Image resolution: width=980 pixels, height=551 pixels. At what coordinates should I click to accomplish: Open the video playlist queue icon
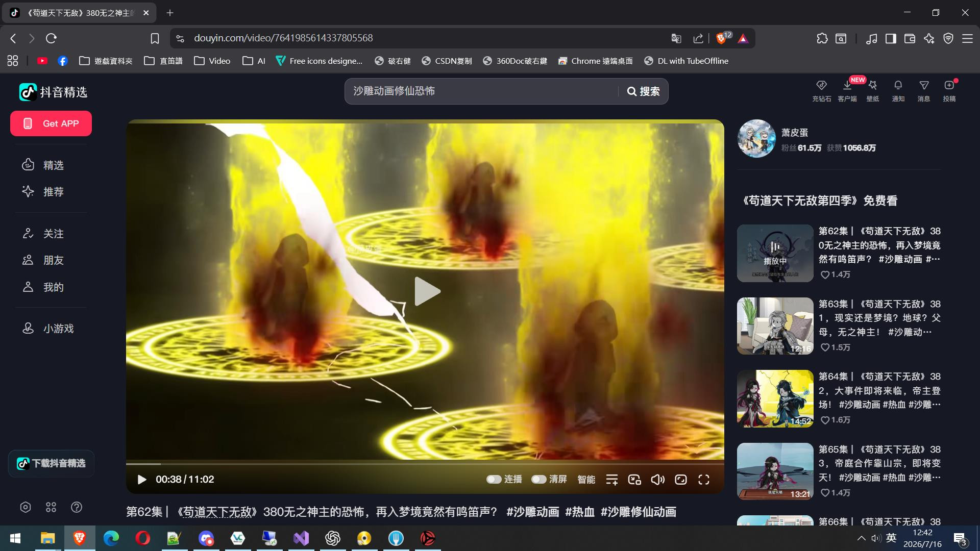pos(611,480)
